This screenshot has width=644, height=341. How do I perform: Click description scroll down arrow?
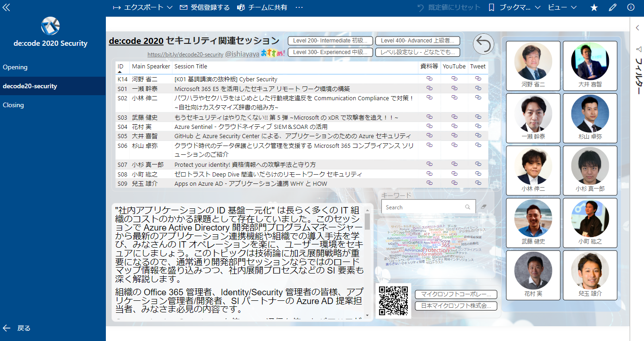(x=368, y=316)
